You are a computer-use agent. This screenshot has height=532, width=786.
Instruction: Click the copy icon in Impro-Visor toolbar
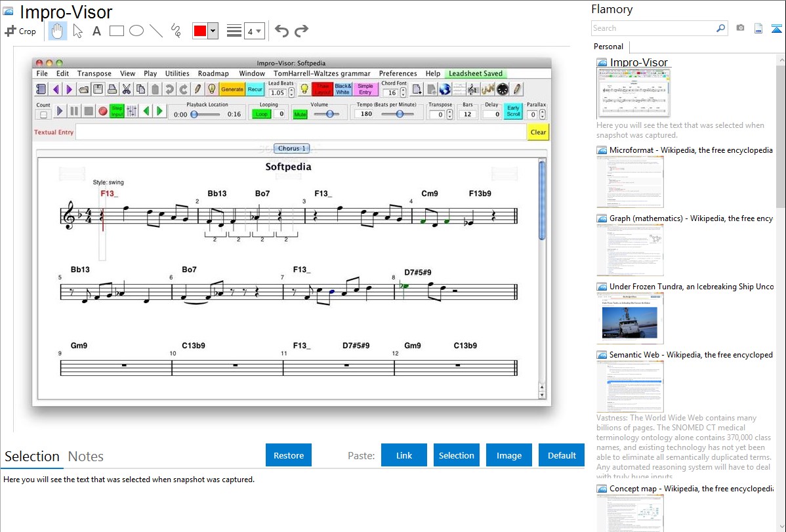(x=141, y=89)
